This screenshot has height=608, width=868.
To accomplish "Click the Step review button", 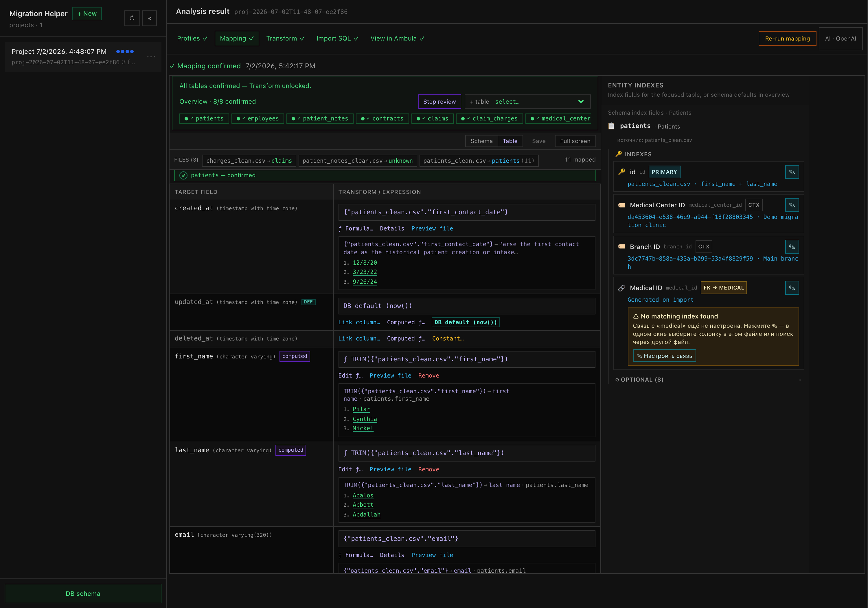I will 439,102.
